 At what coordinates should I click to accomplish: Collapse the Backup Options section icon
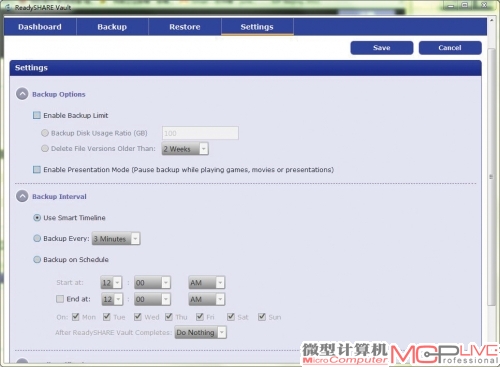(22, 94)
